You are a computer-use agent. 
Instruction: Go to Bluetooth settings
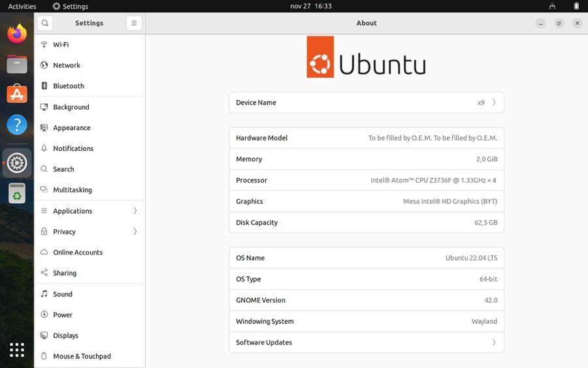click(x=90, y=86)
